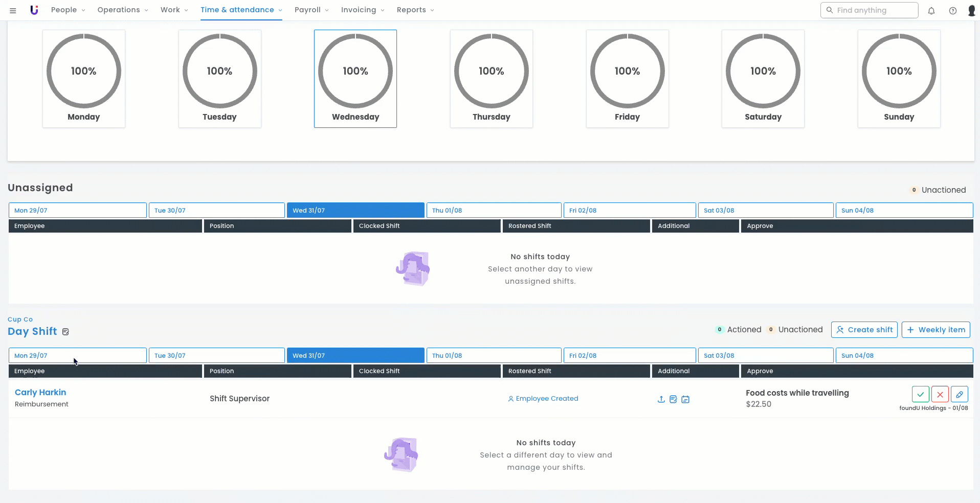Expand the Payroll dropdown menu
The image size is (980, 503).
coord(311,10)
